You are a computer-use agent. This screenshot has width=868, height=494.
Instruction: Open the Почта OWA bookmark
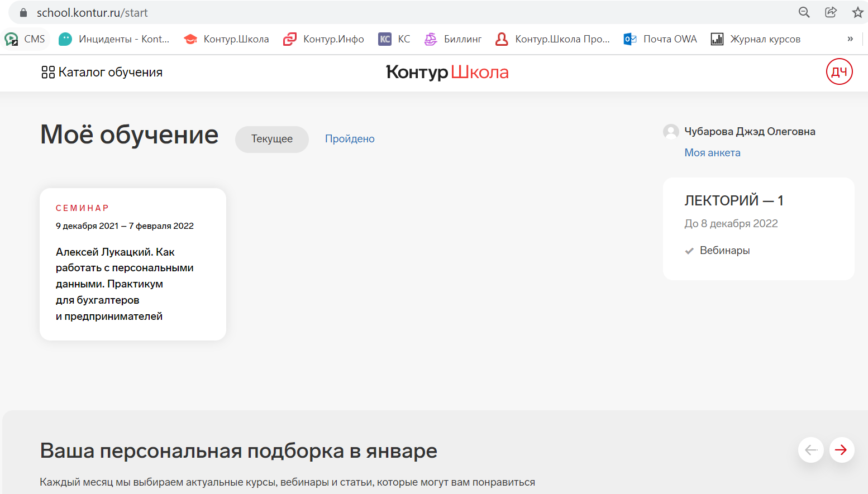click(661, 39)
